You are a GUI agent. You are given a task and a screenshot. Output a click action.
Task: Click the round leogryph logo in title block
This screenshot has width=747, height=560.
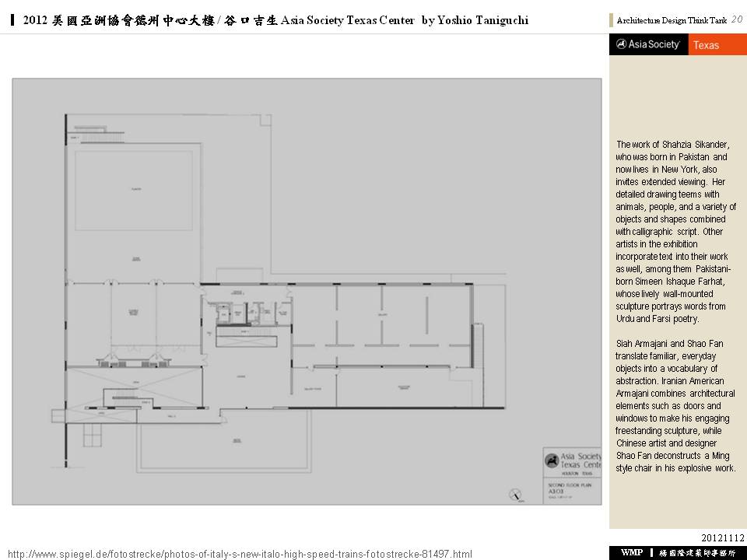click(x=551, y=461)
